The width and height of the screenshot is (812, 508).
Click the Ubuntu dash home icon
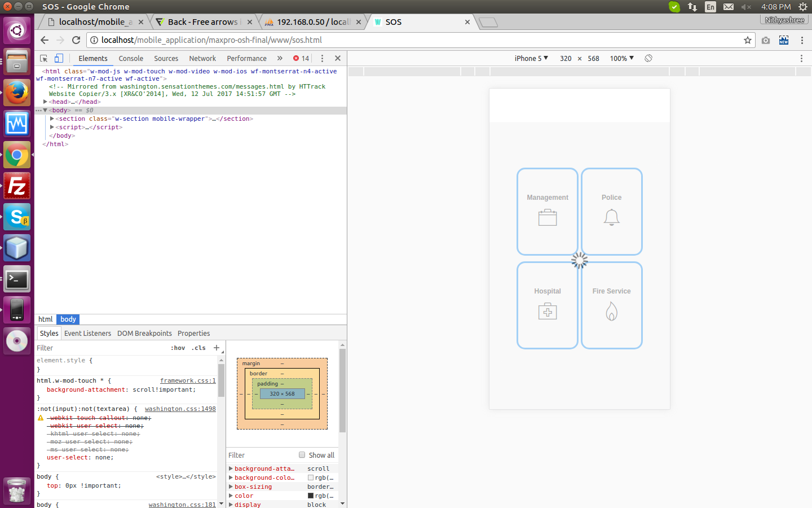pyautogui.click(x=17, y=30)
